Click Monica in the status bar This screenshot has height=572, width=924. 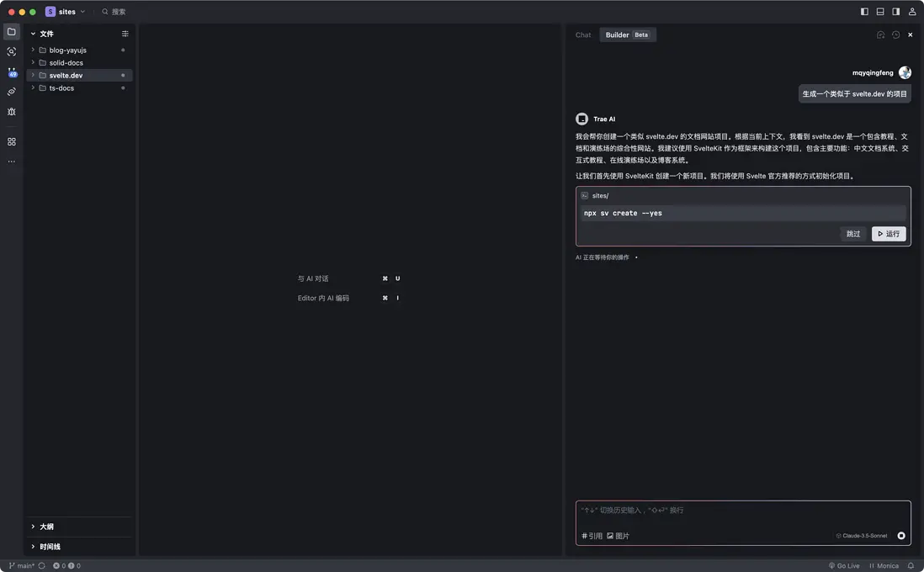tap(884, 566)
